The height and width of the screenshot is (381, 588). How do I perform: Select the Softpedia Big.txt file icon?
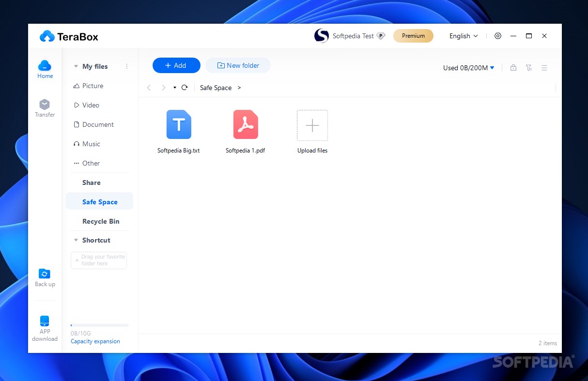click(179, 124)
